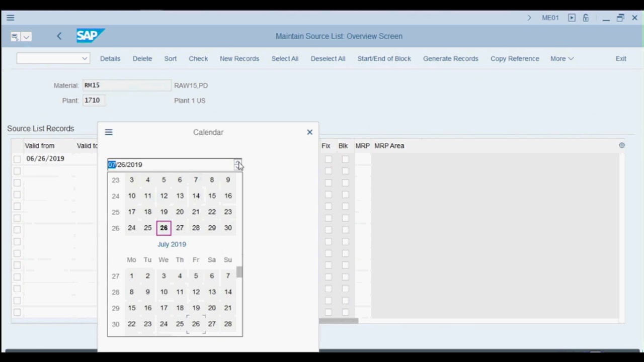Select June 30 in calendar
The width and height of the screenshot is (644, 362).
point(228,228)
